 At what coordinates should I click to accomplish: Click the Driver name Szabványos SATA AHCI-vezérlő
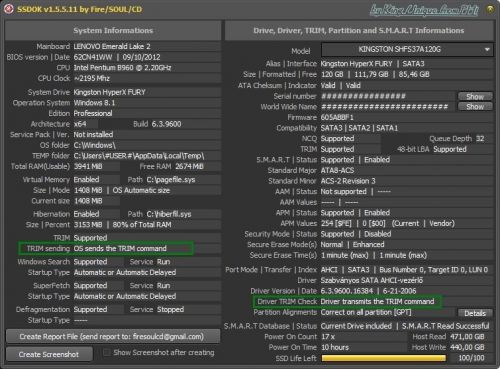pyautogui.click(x=372, y=280)
